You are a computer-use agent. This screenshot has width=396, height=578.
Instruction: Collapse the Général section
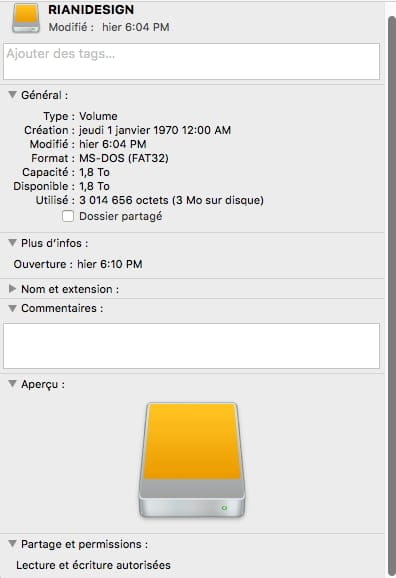click(x=13, y=95)
